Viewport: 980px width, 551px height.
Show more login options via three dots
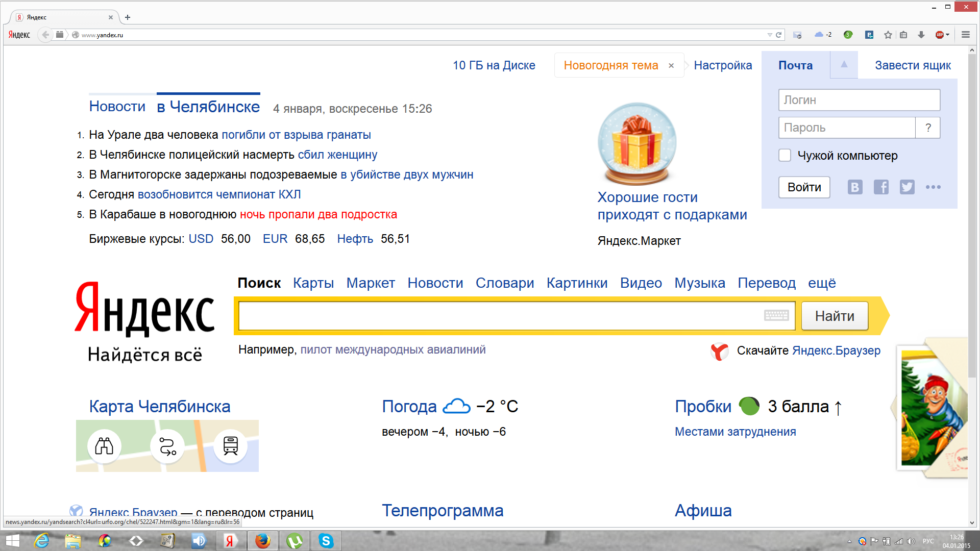click(933, 187)
